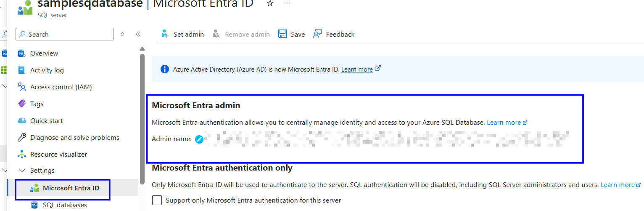Open the more options ellipsis in the title
The width and height of the screenshot is (644, 211).
click(288, 3)
